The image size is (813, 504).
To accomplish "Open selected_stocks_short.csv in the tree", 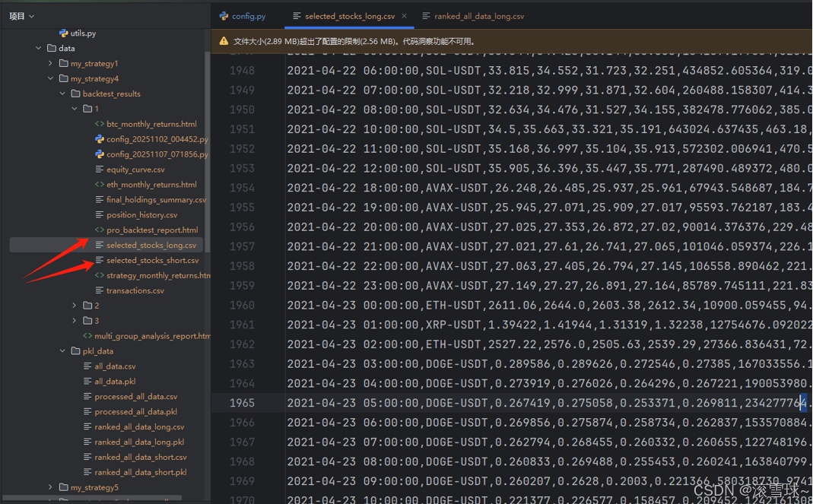I will click(x=152, y=260).
